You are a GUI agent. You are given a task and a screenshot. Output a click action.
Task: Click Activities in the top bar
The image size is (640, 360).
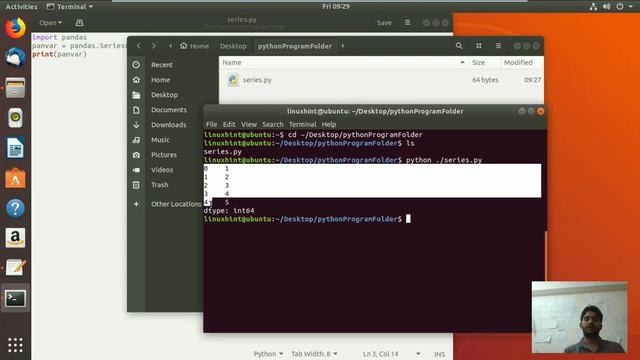21,7
